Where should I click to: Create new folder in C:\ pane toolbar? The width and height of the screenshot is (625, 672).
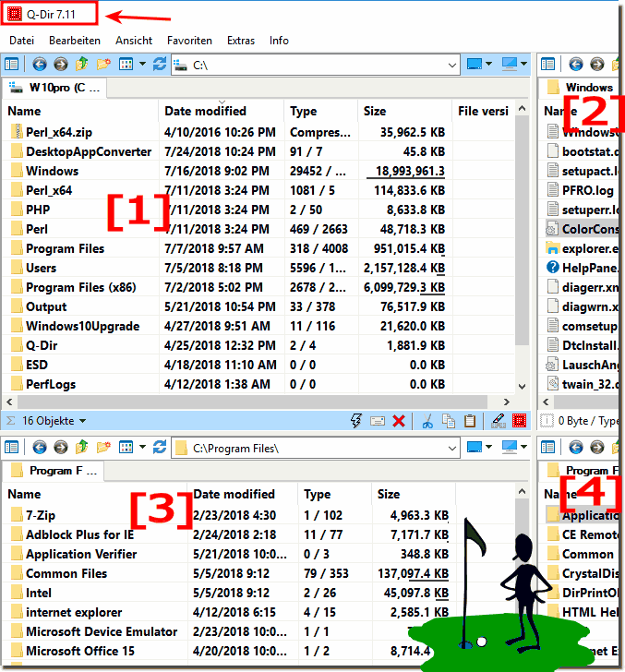103,65
